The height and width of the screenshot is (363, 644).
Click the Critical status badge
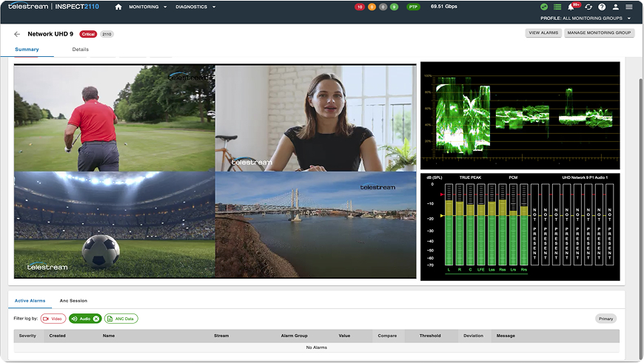point(88,34)
